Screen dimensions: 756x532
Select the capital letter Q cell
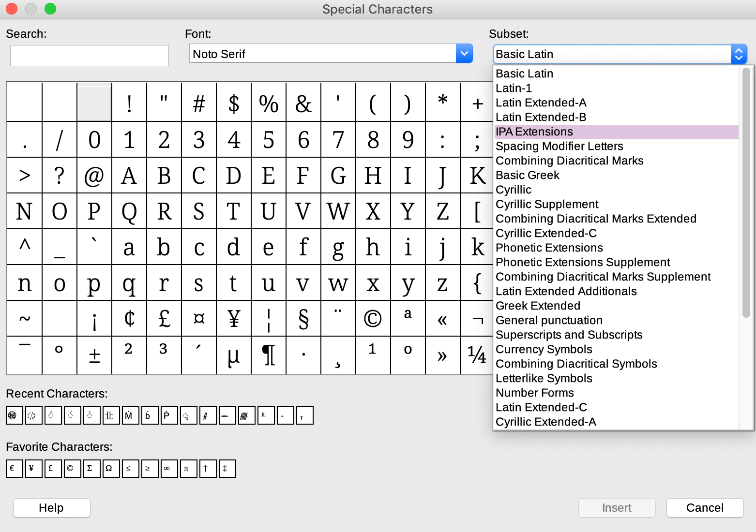129,211
